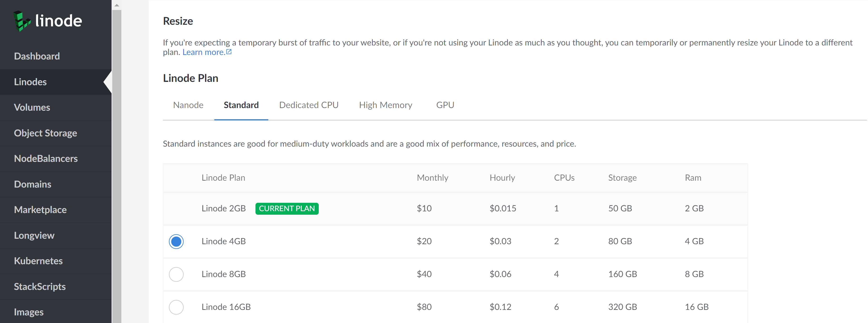Switch to Dedicated CPU tab
The image size is (868, 323).
point(309,105)
